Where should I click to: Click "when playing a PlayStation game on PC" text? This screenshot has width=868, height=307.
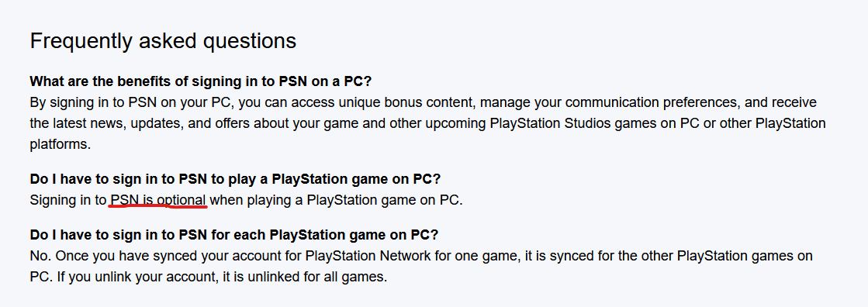(x=336, y=200)
